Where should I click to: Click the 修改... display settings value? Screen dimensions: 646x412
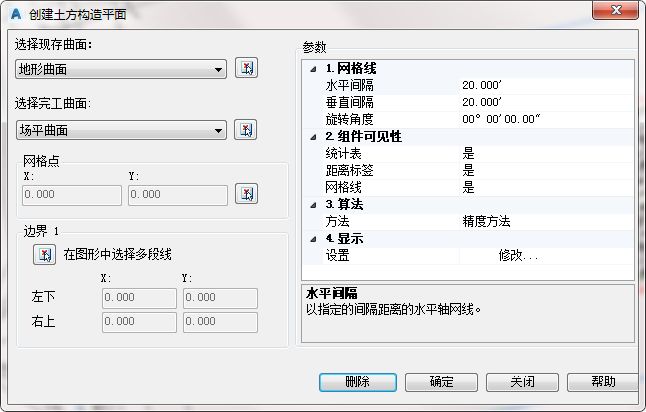[x=518, y=256]
